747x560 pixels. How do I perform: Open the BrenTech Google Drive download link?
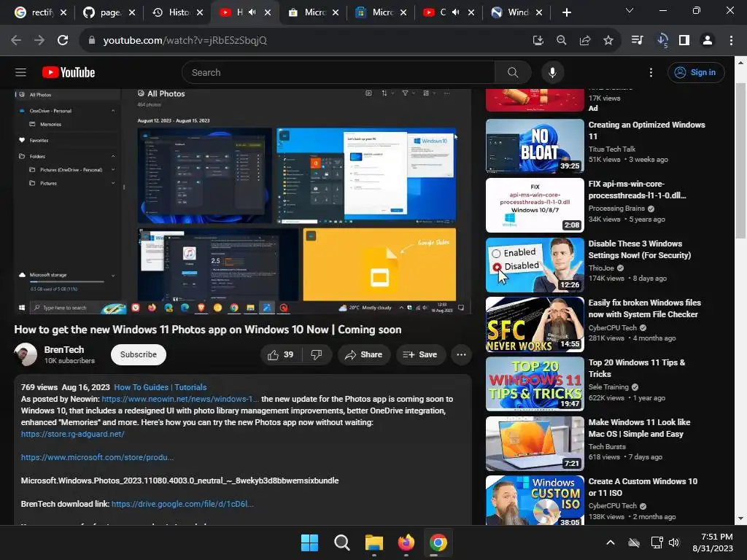(182, 504)
